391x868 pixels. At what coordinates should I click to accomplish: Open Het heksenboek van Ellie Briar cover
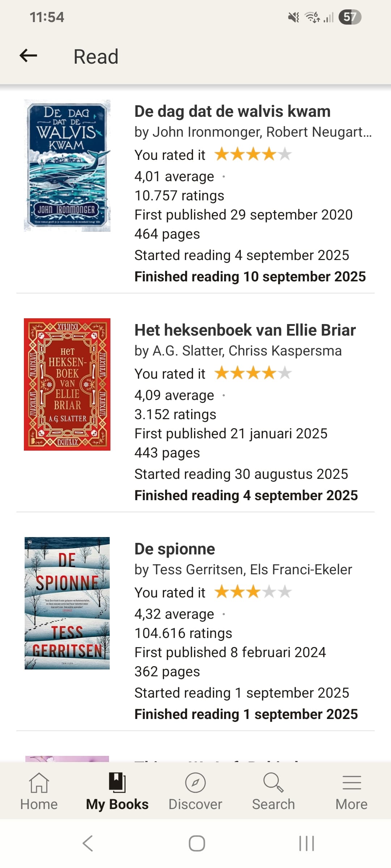point(67,384)
